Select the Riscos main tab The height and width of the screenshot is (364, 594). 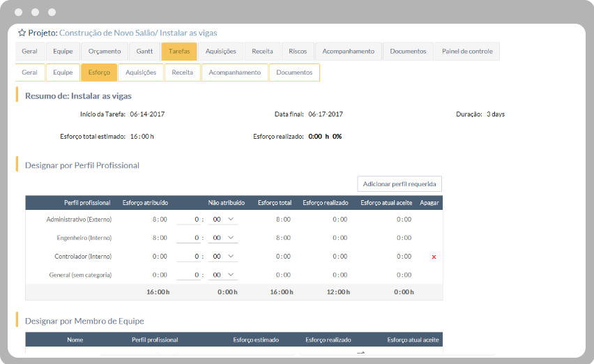coord(298,52)
